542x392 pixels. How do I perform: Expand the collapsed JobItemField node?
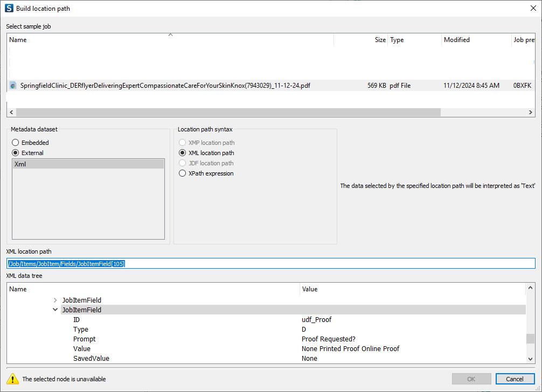coord(55,300)
